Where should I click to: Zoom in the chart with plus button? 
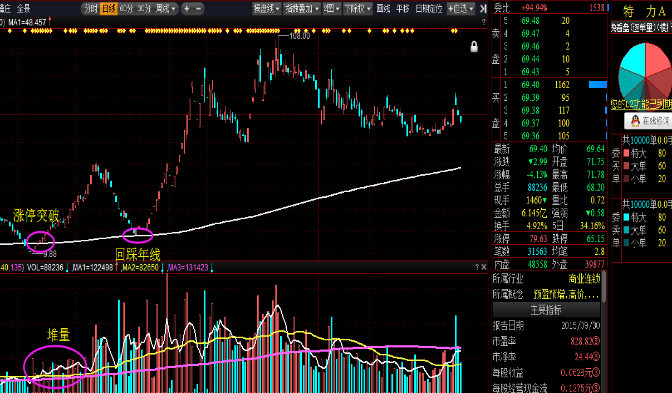[x=186, y=8]
